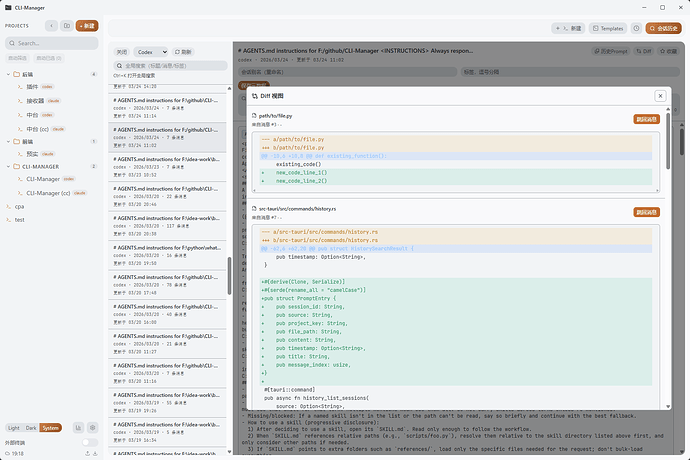
Task: Click the 历史Prompt button
Action: coord(611,51)
